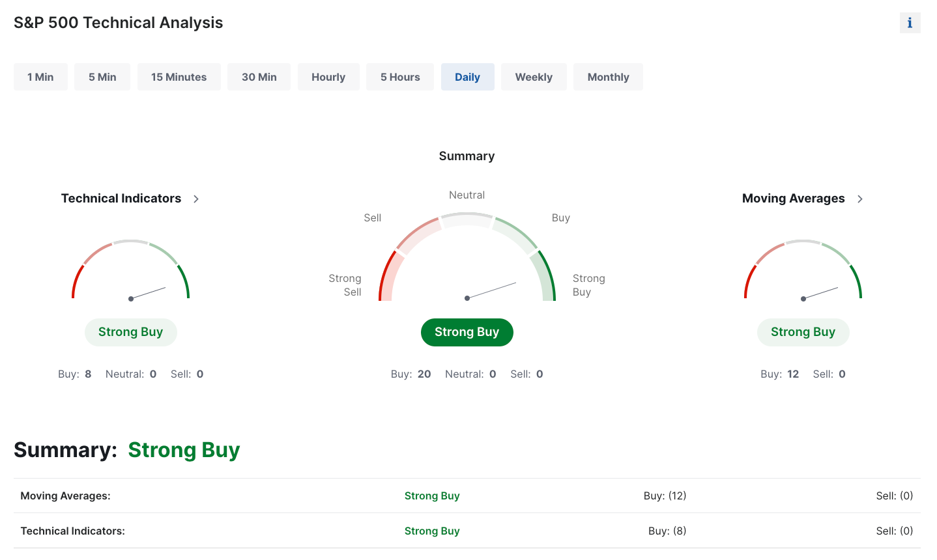Click Strong Buy in the Moving Averages row
The width and height of the screenshot is (937, 560).
(432, 496)
